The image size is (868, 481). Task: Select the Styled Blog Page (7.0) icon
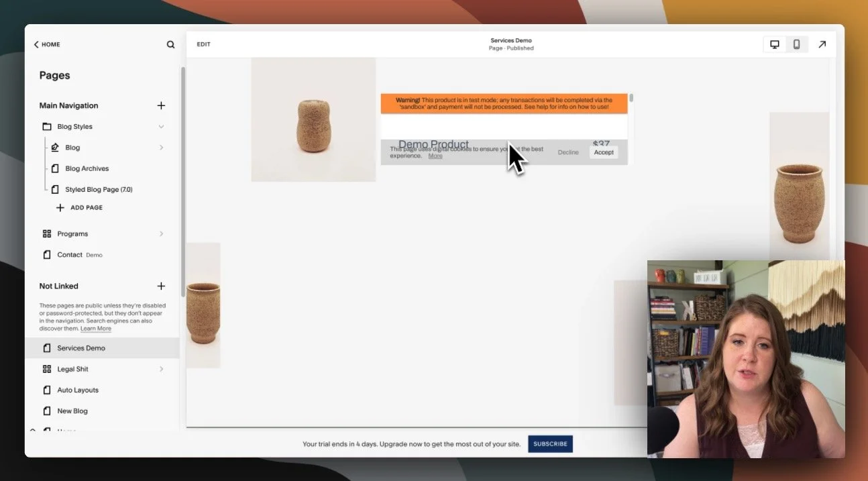pos(55,189)
